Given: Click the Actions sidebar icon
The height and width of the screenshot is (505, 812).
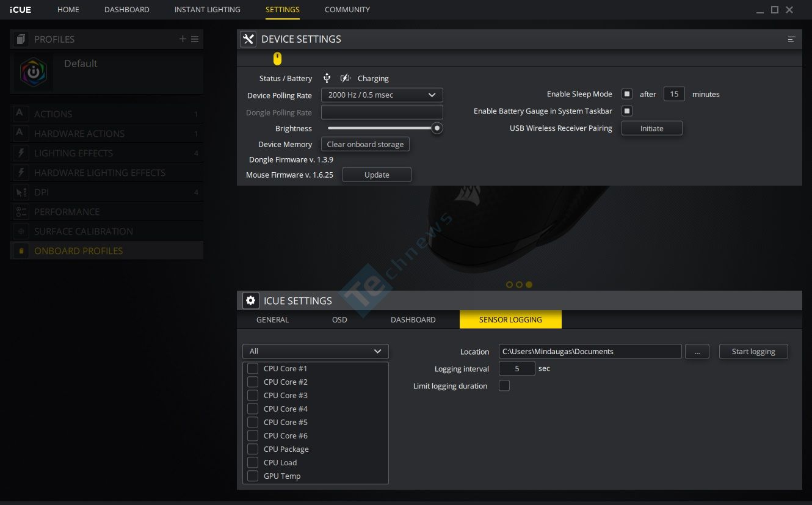Looking at the screenshot, I should tap(21, 114).
